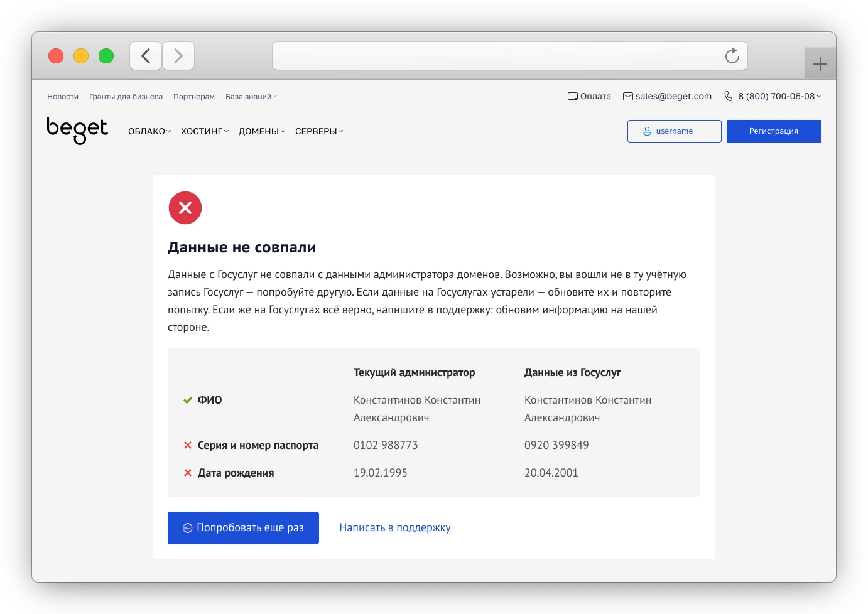Open a new tab with the plus button
868x614 pixels.
(820, 64)
